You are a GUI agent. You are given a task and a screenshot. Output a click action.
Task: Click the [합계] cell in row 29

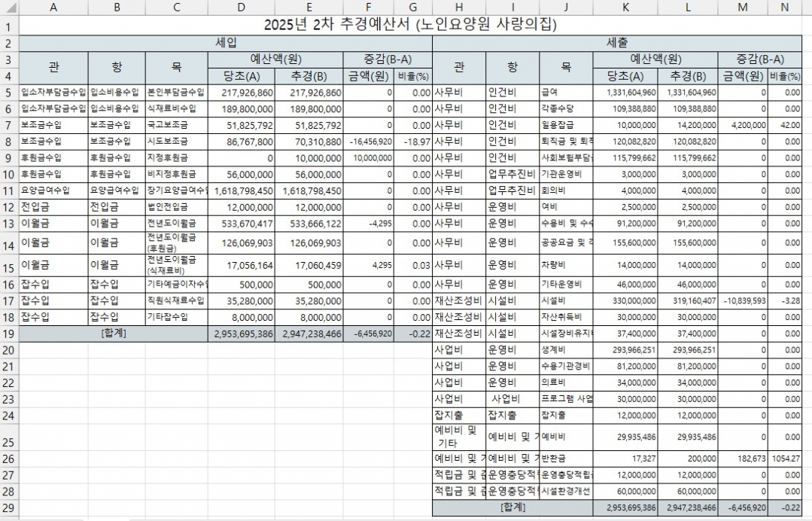point(512,507)
